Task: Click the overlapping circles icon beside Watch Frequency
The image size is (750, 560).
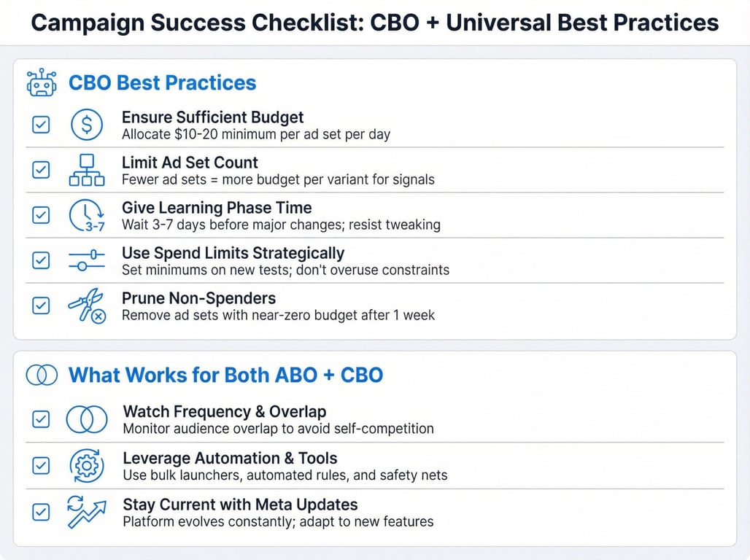Action: 86,419
